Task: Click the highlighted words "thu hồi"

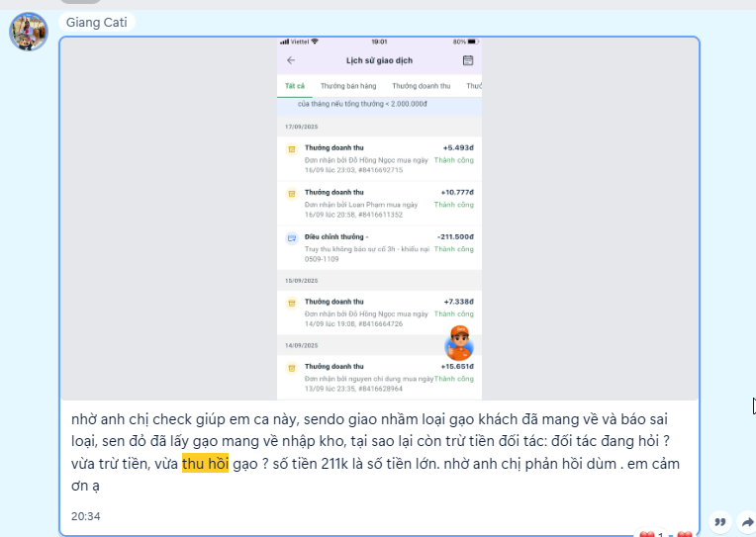Action: coord(206,463)
